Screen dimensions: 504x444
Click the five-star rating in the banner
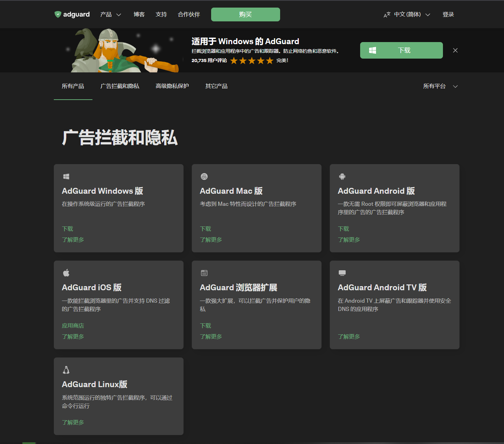point(252,61)
